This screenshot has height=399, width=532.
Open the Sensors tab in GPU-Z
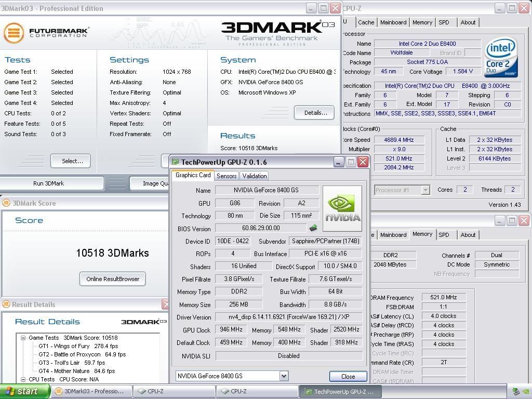click(x=227, y=176)
